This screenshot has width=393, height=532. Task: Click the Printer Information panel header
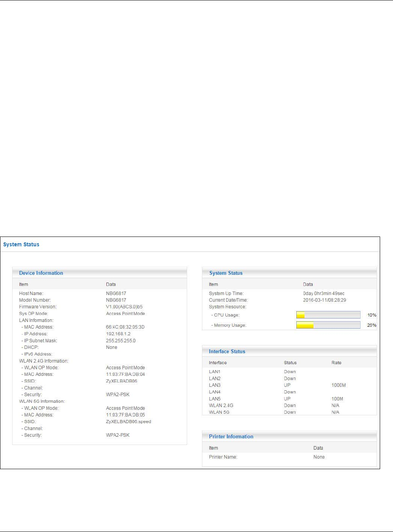point(289,436)
